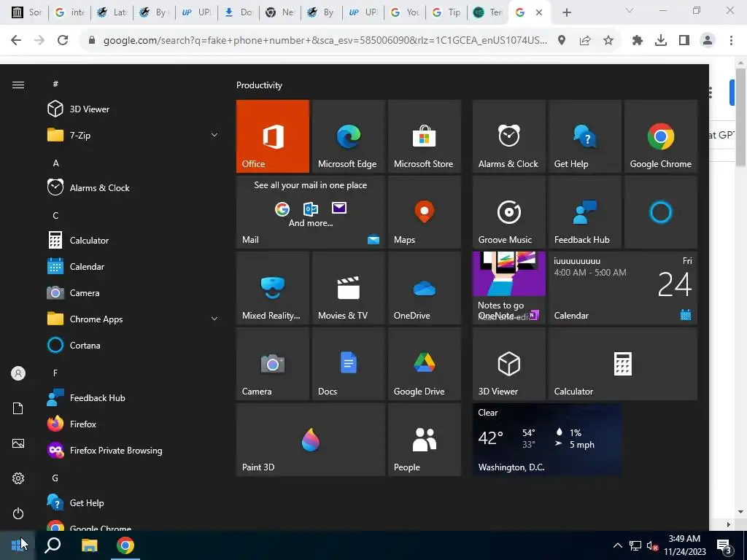This screenshot has height=560, width=747.
Task: Select the letter C section header
Action: (x=55, y=215)
